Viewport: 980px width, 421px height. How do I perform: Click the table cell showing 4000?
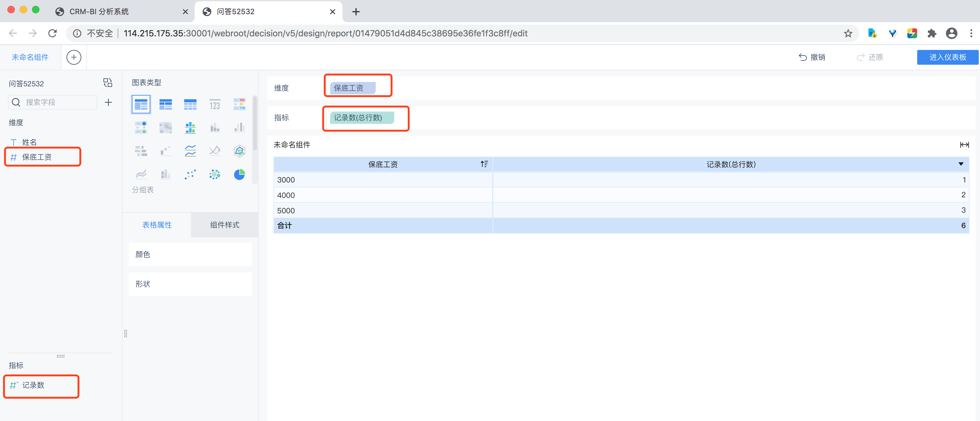pyautogui.click(x=383, y=195)
